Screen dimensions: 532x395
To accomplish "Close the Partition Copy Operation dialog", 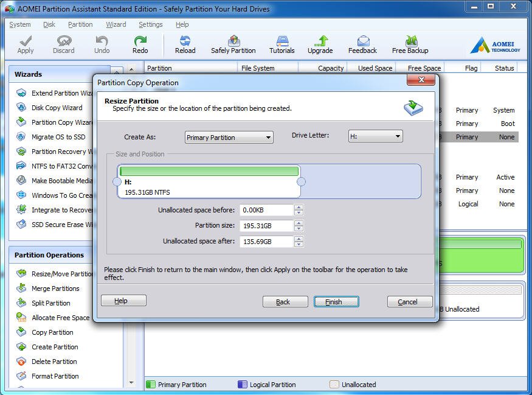I will pos(421,80).
